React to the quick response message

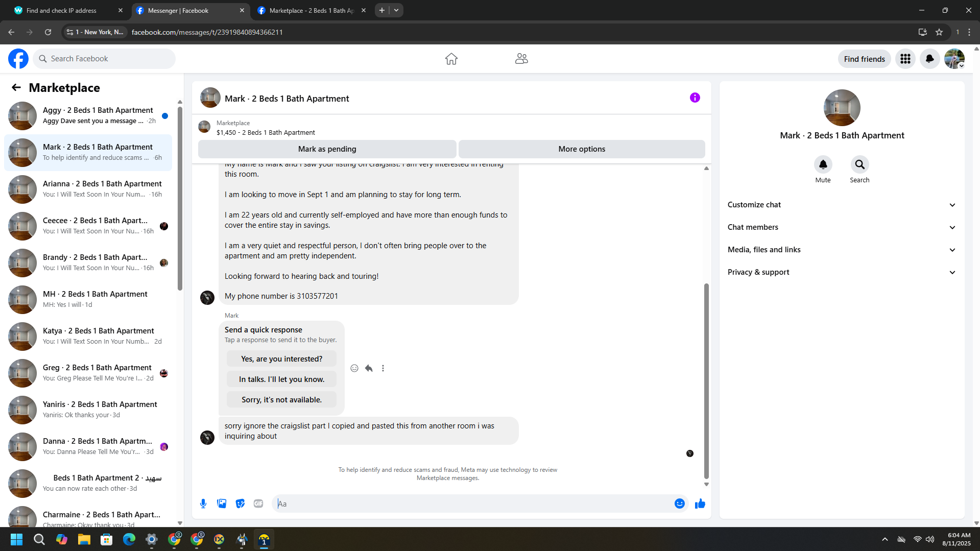(x=354, y=368)
